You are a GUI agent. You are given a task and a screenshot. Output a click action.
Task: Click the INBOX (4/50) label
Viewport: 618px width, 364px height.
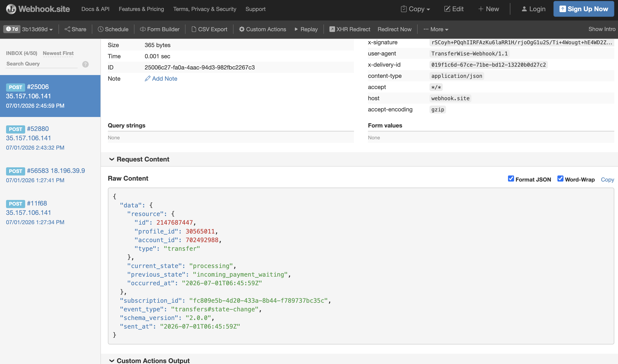[22, 53]
